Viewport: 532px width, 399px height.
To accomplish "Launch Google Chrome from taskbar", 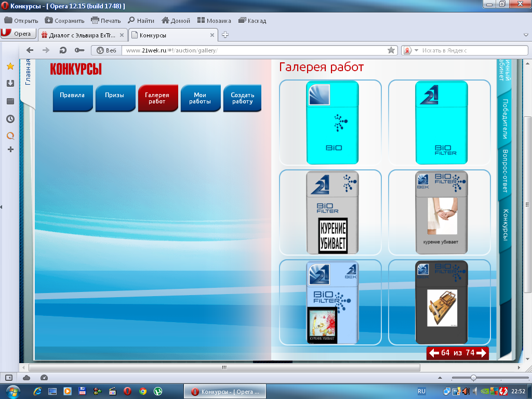I will coord(143,391).
